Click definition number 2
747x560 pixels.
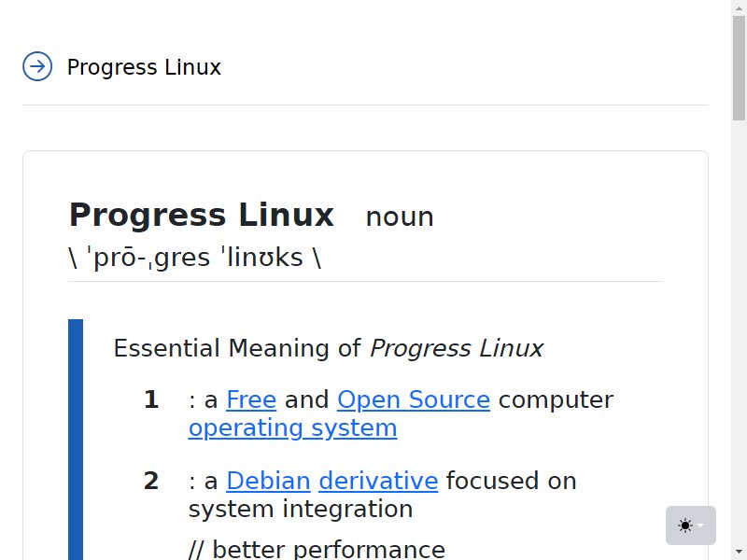[x=151, y=481]
